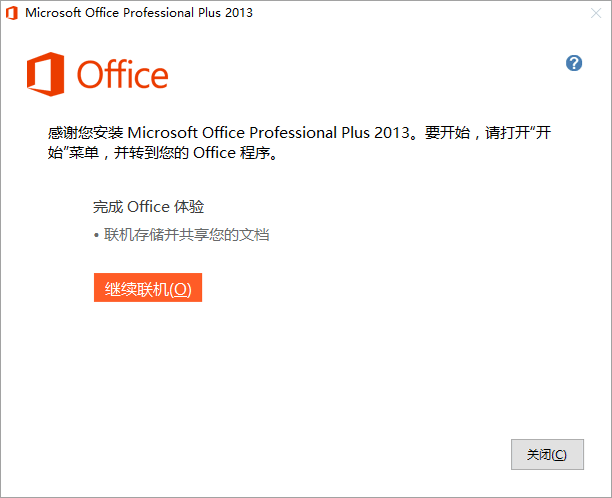Close the installer with the title bar X
Screen dimensions: 612x498
pyautogui.click(x=596, y=13)
